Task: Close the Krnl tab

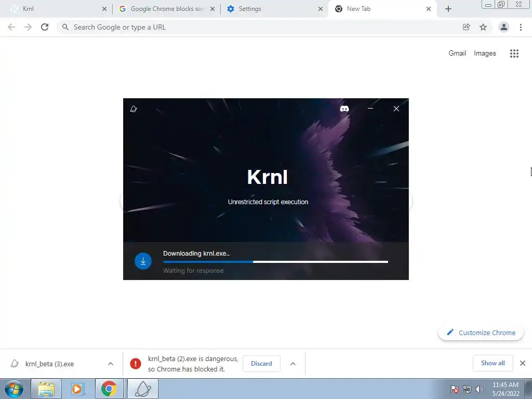Action: click(x=104, y=9)
